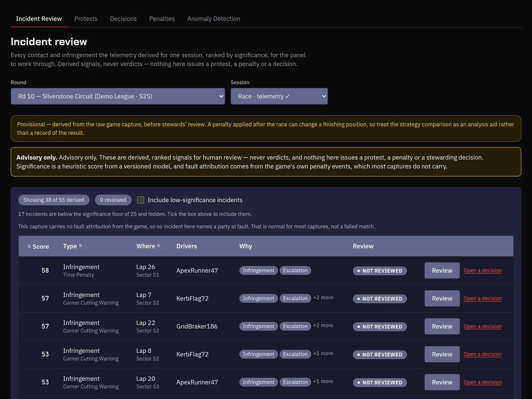Click Escalation tag in GridBraker186 row
This screenshot has width=532, height=399.
point(295,326)
